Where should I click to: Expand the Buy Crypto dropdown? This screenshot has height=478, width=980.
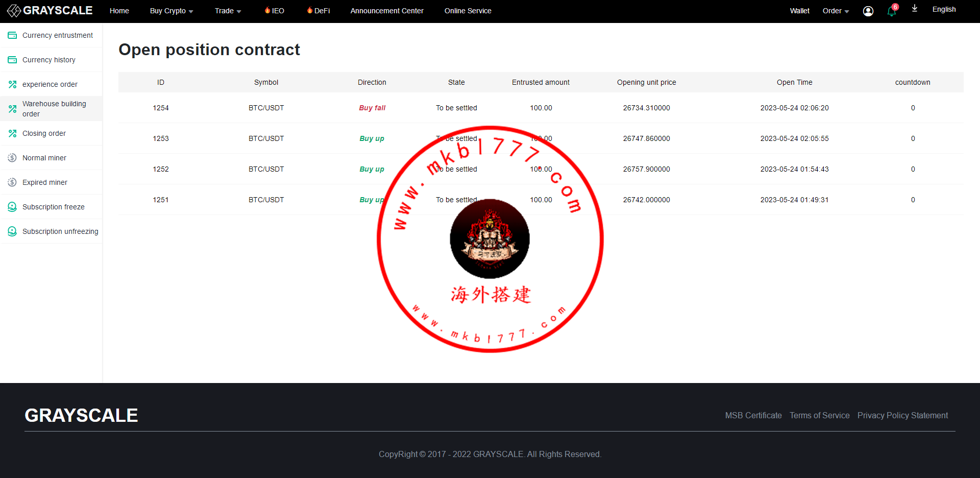[171, 11]
